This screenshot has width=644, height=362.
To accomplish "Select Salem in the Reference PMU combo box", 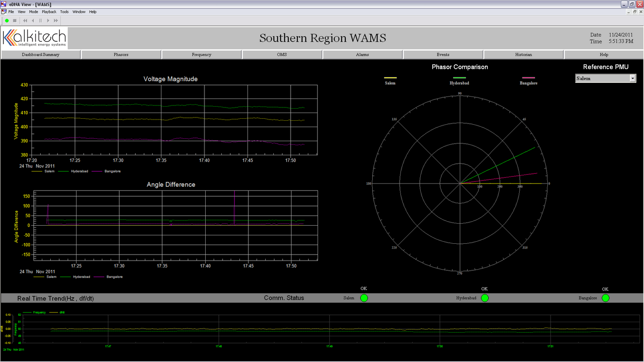I will click(x=600, y=78).
